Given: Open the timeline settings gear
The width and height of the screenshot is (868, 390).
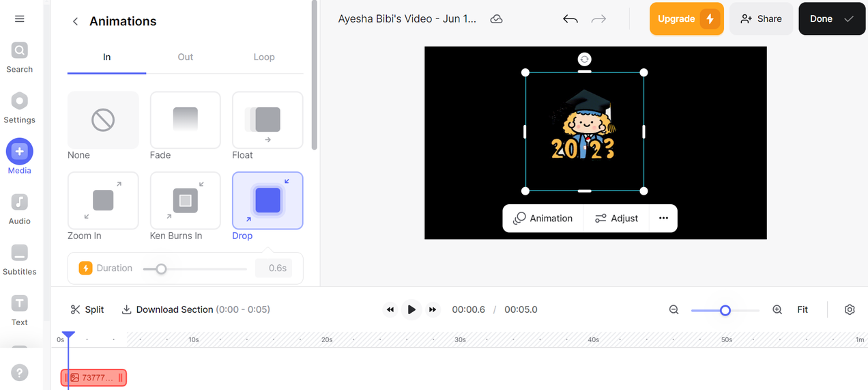Looking at the screenshot, I should tap(850, 309).
